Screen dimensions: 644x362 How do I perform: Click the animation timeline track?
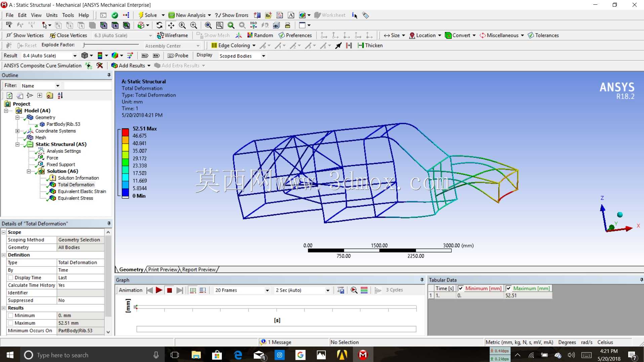pos(276,307)
